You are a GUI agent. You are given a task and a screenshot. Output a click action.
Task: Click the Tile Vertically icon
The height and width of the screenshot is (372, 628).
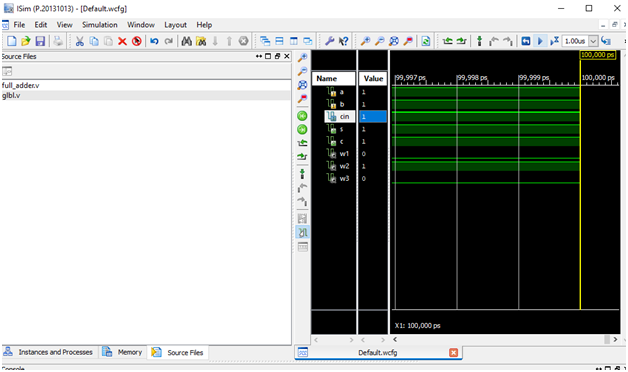tap(294, 41)
